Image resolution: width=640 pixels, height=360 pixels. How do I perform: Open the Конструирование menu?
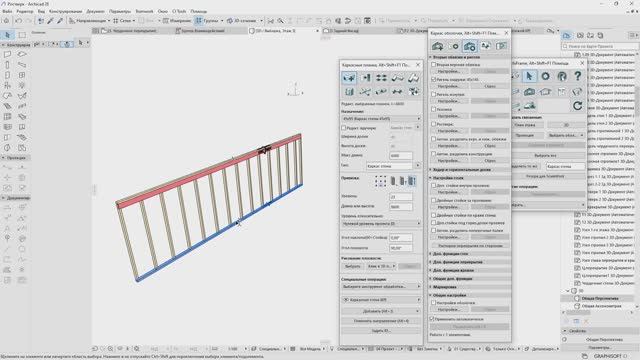65,11
